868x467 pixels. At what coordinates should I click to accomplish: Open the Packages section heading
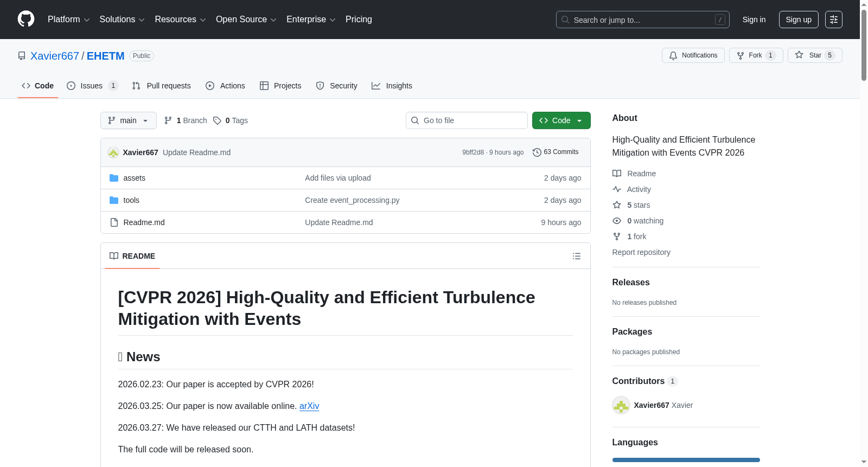632,331
